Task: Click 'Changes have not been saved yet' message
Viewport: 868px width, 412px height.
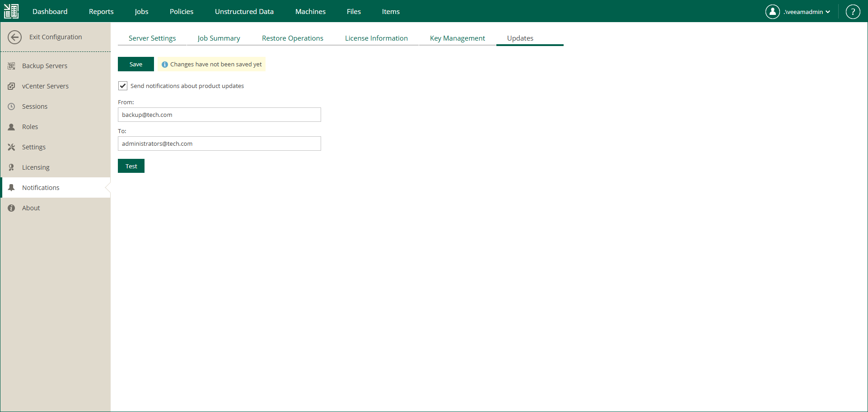Action: point(216,65)
